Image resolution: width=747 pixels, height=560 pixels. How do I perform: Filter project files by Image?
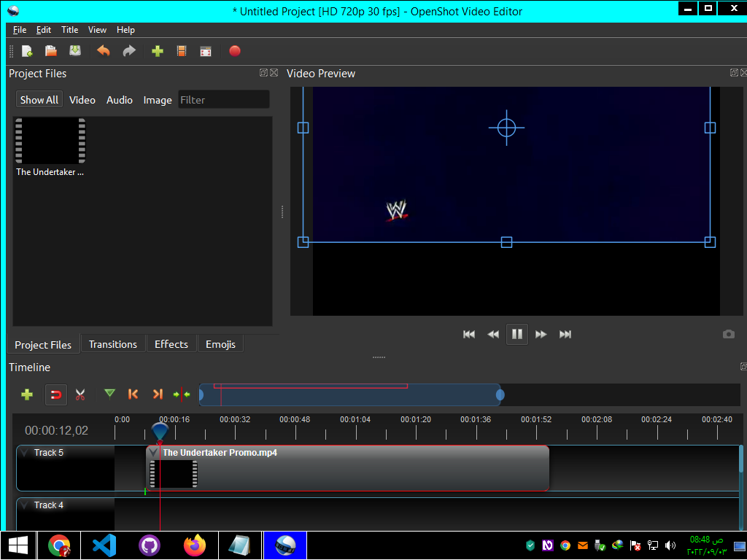pyautogui.click(x=158, y=100)
